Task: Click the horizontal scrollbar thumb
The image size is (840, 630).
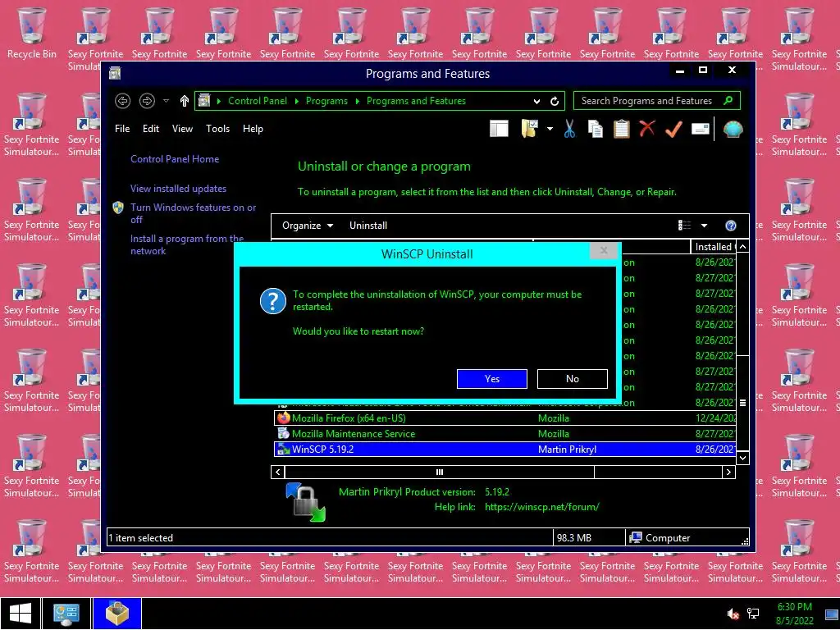Action: click(x=440, y=472)
